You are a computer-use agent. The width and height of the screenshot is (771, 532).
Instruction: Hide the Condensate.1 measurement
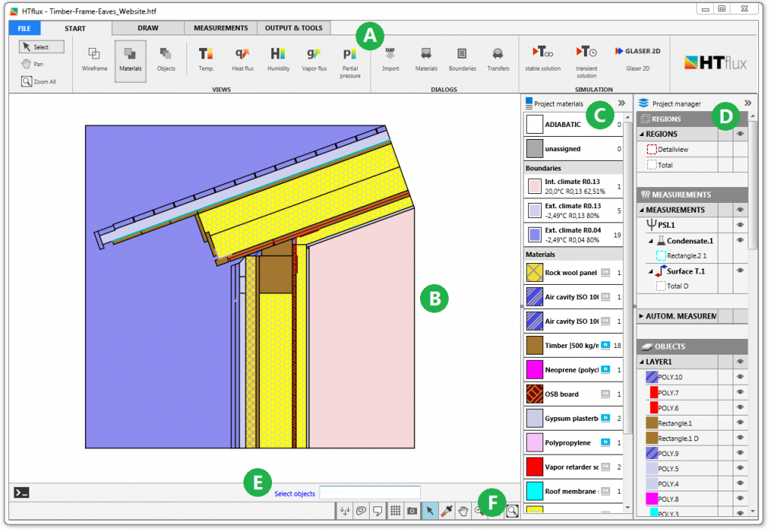[739, 241]
